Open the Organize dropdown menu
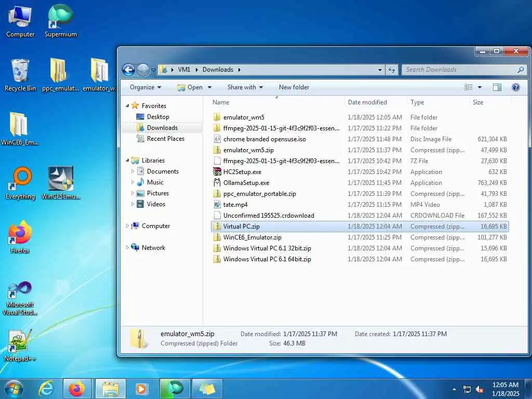Viewport: 532px width, 399px height. [145, 87]
